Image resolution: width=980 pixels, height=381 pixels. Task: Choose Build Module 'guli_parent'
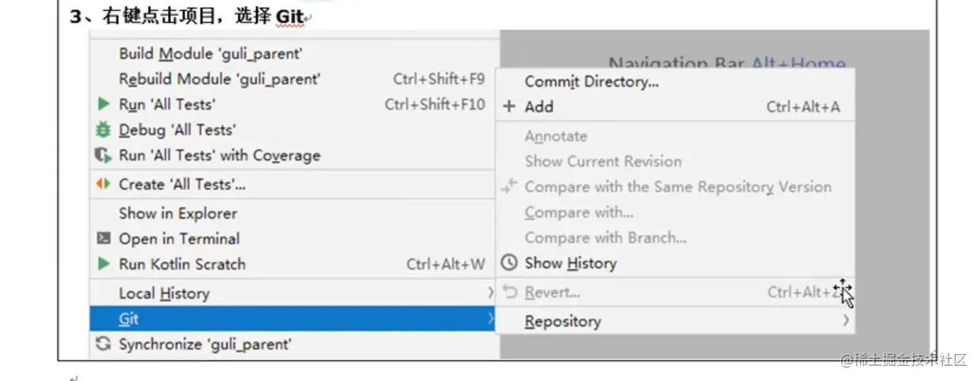pos(211,54)
